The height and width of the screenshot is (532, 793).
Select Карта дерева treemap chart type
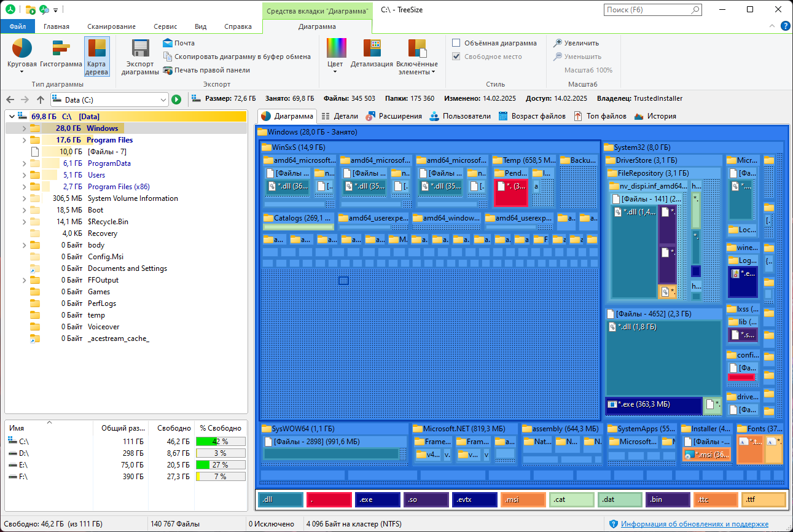[96, 56]
